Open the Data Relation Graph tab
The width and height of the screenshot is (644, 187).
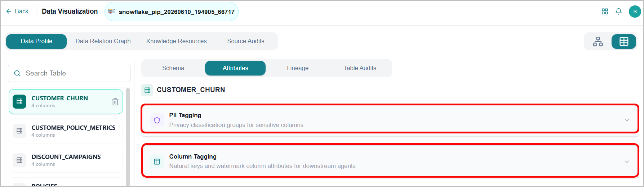pos(103,41)
